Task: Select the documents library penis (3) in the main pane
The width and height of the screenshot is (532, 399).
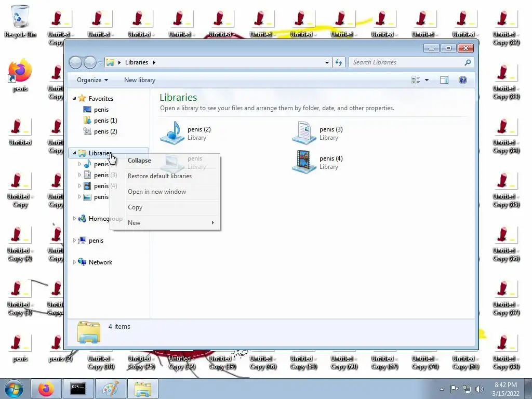Action: 318,133
